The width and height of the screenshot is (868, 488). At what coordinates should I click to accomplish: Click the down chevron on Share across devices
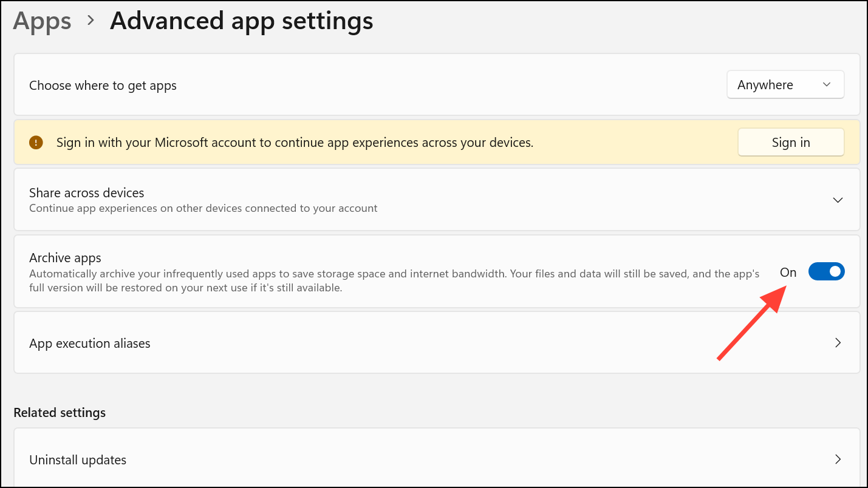pyautogui.click(x=838, y=200)
